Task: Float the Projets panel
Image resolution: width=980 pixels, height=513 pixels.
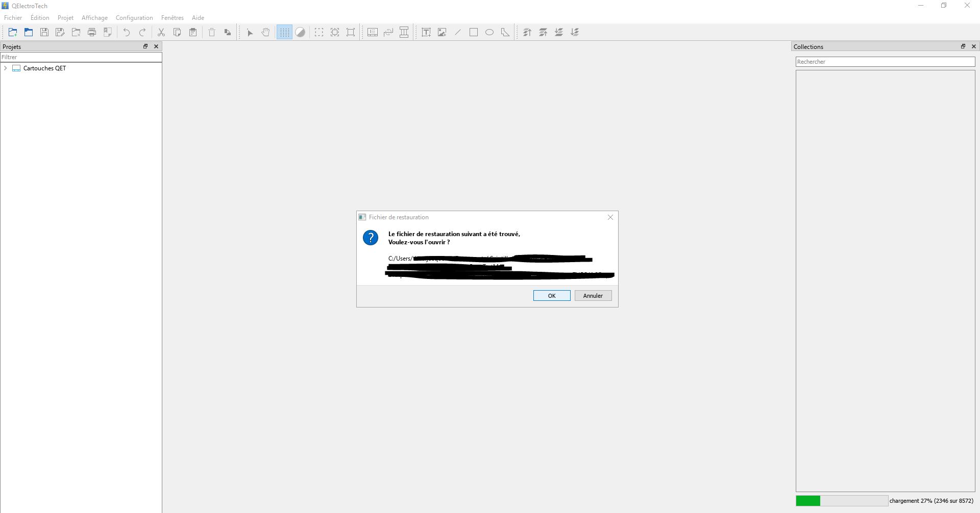Action: tap(145, 46)
